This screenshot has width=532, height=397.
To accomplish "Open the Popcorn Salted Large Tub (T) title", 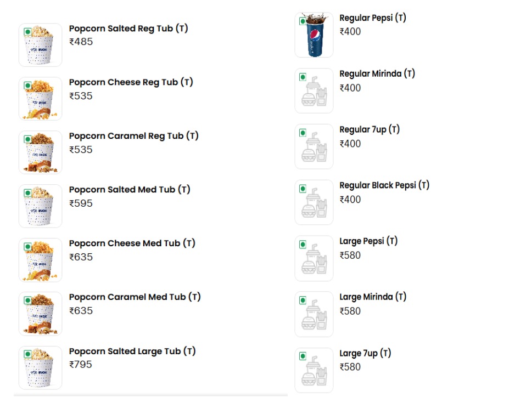I will (132, 351).
